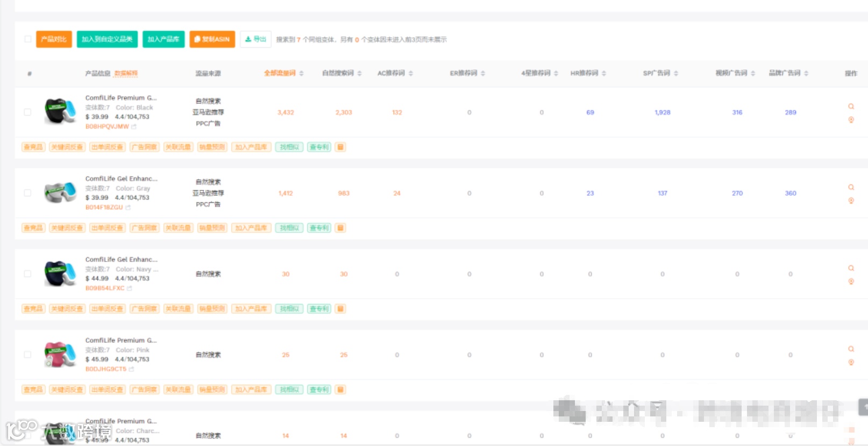
Task: Click the 导出 export button
Action: pyautogui.click(x=255, y=39)
